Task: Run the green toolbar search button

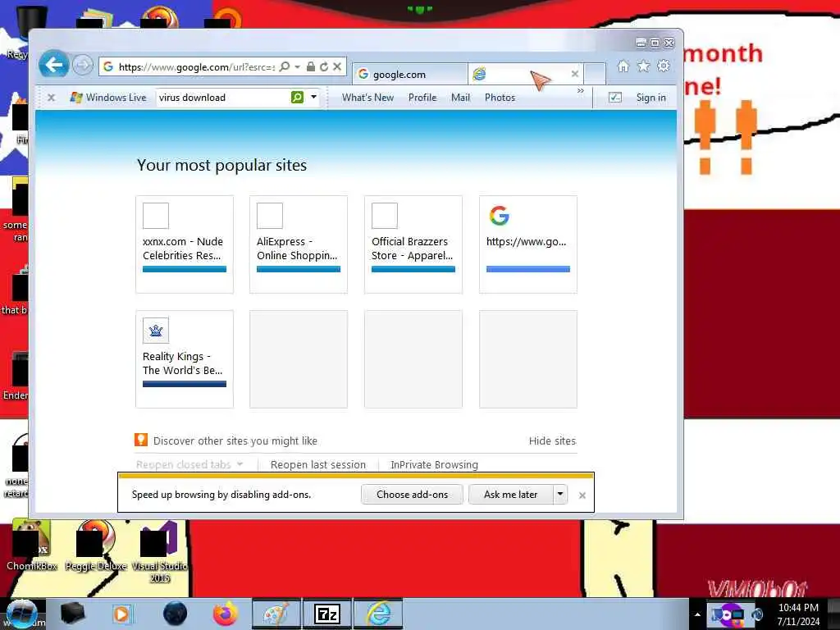Action: (x=297, y=97)
